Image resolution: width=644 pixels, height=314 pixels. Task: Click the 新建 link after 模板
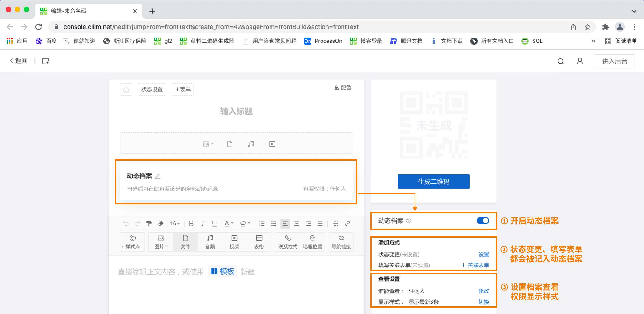248,272
